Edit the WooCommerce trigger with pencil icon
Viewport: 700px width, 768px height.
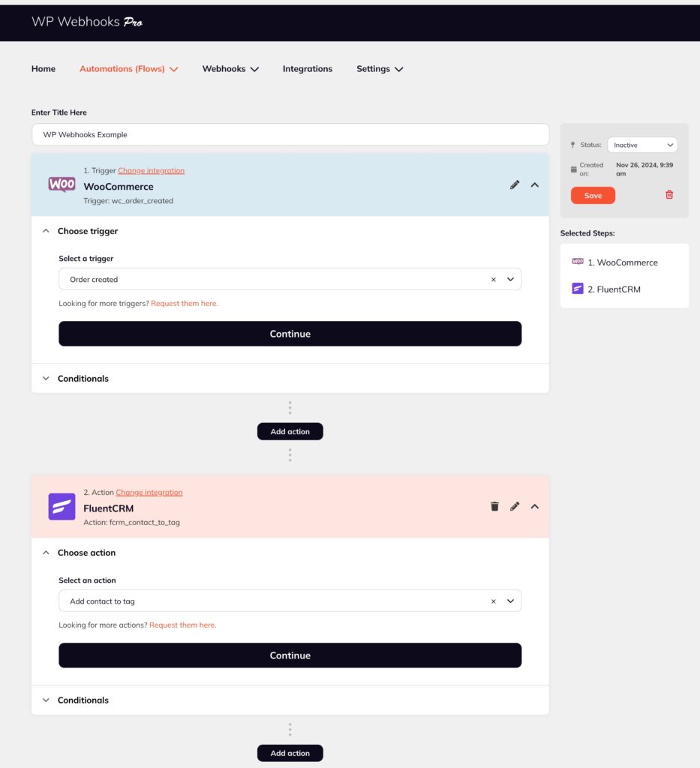pos(515,184)
